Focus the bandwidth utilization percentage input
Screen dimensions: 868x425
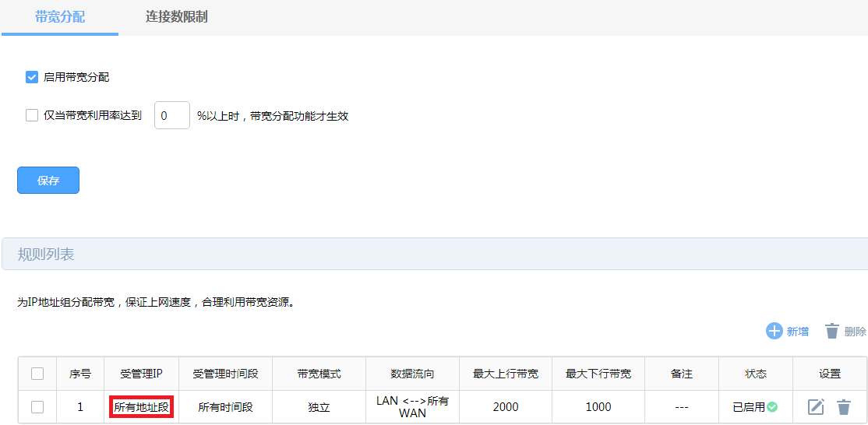(171, 115)
